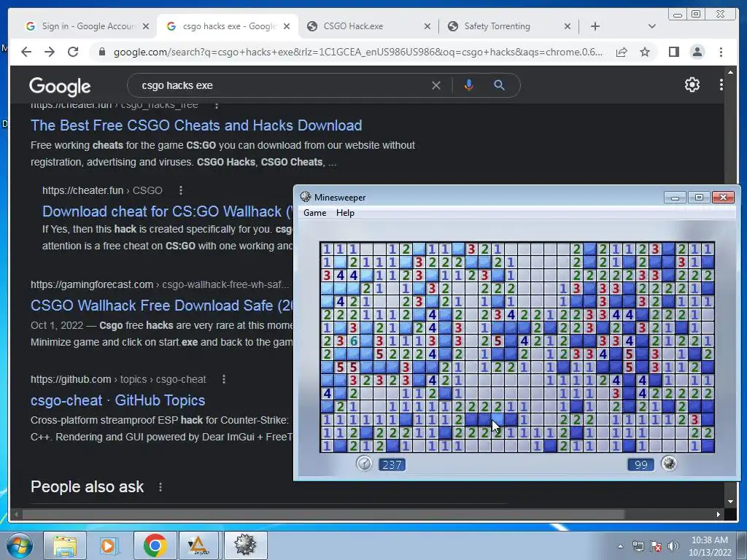
Task: Close the Safety Torrenting tab
Action: [x=568, y=27]
